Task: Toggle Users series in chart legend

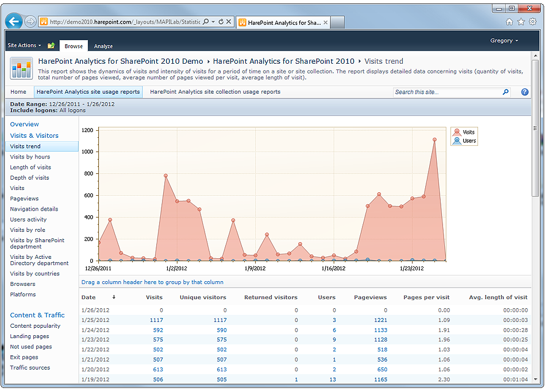Action: (x=464, y=141)
